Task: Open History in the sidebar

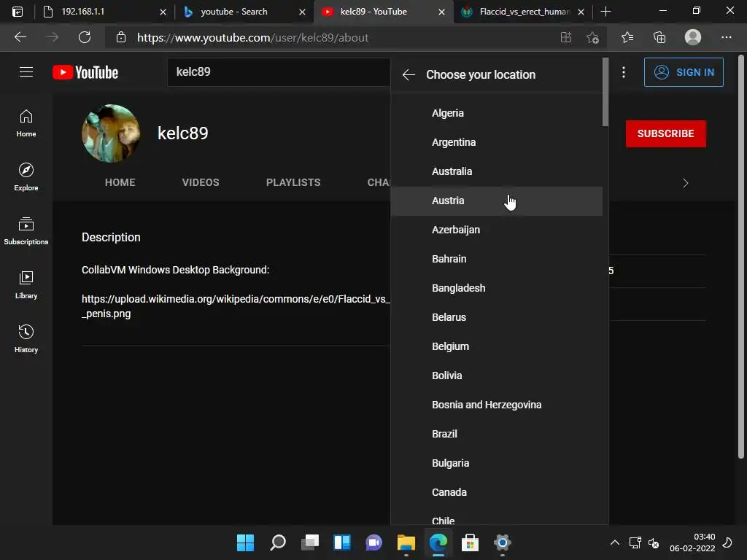Action: 26,338
